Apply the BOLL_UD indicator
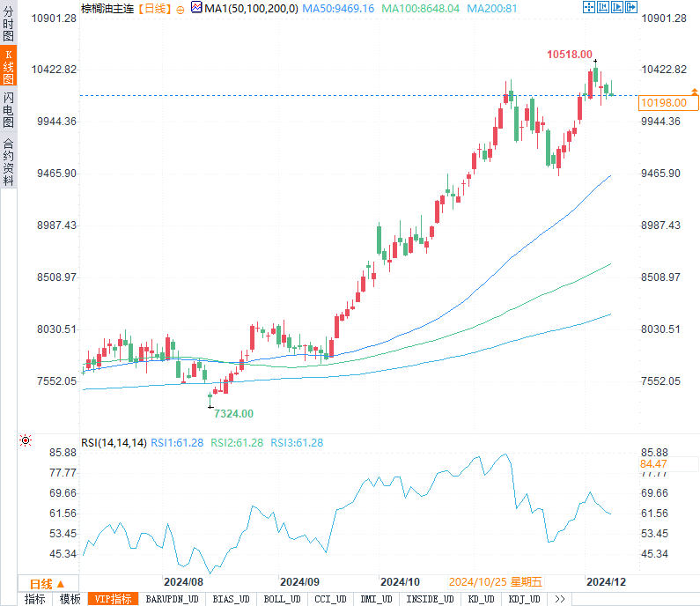The image size is (700, 606). 282,599
